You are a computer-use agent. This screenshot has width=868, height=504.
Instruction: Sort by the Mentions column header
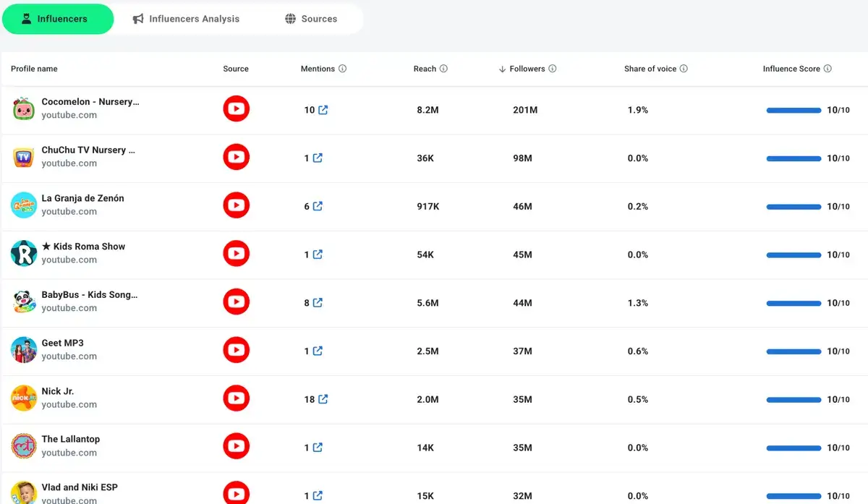click(x=318, y=69)
